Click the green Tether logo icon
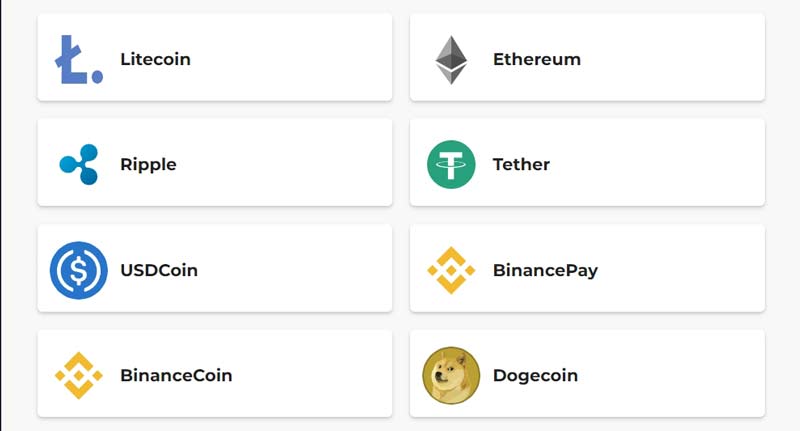 (451, 164)
